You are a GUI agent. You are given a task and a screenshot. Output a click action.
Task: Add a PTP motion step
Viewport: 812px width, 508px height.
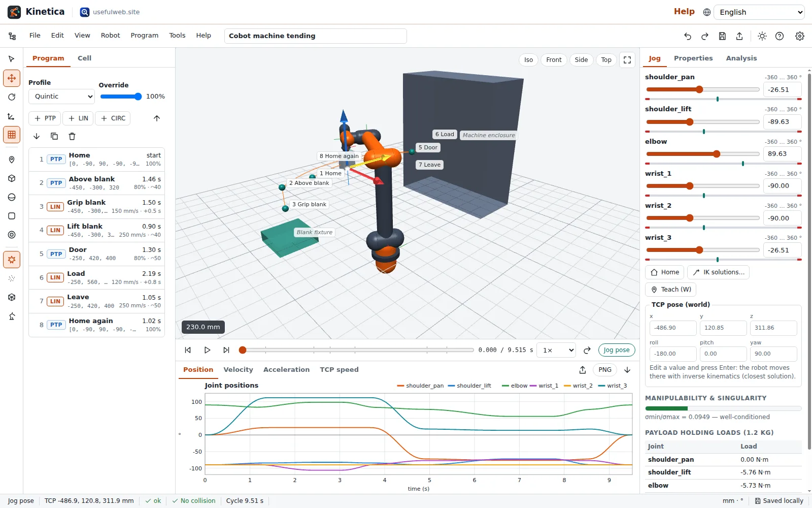click(45, 118)
